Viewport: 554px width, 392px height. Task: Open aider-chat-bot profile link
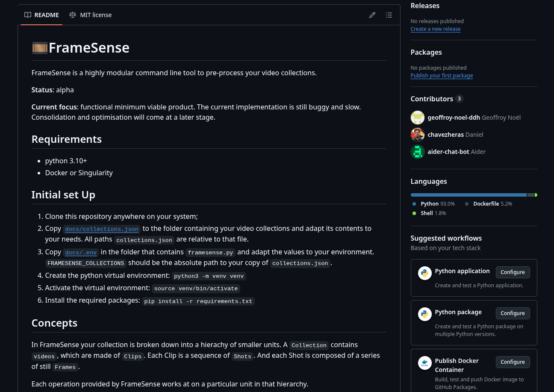(x=448, y=152)
